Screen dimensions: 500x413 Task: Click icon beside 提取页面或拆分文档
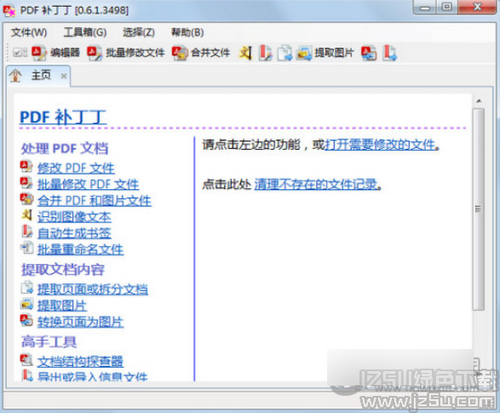tap(27, 287)
